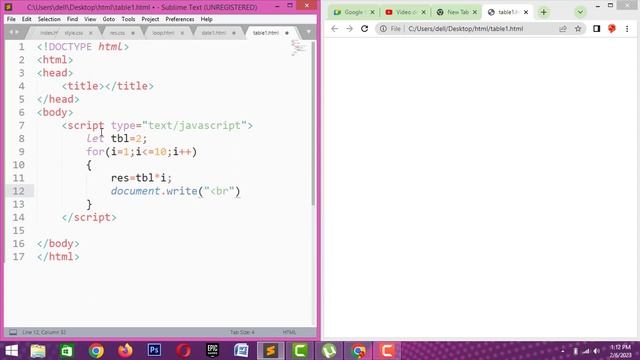Open the View menu
This screenshot has height=360, width=640.
[x=90, y=19]
